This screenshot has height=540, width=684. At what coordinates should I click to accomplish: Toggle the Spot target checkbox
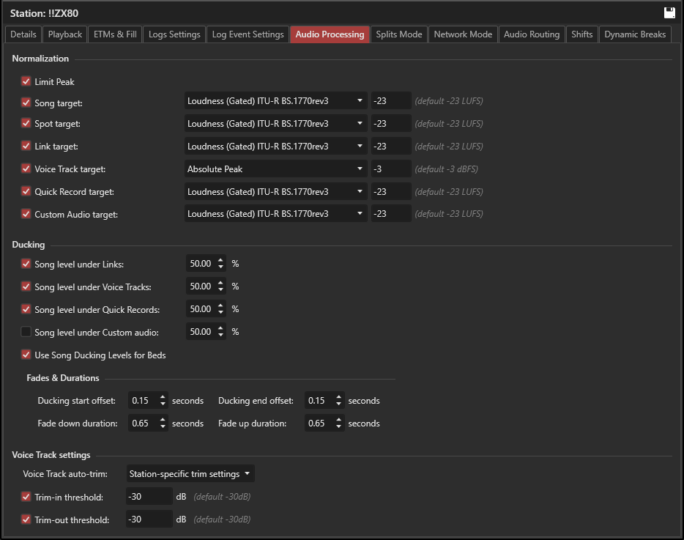click(x=26, y=123)
